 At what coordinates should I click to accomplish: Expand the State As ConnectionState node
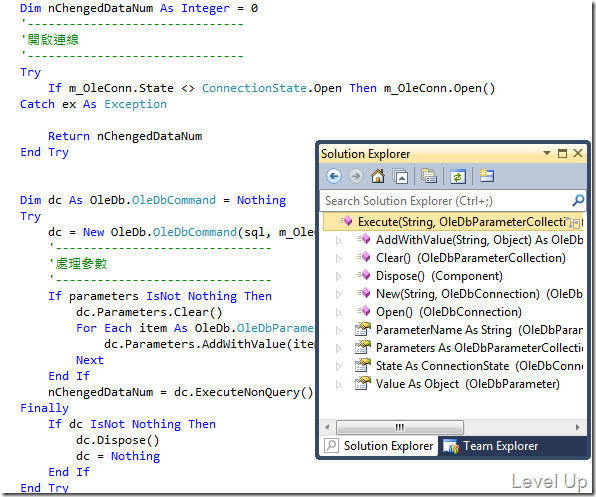pyautogui.click(x=338, y=366)
